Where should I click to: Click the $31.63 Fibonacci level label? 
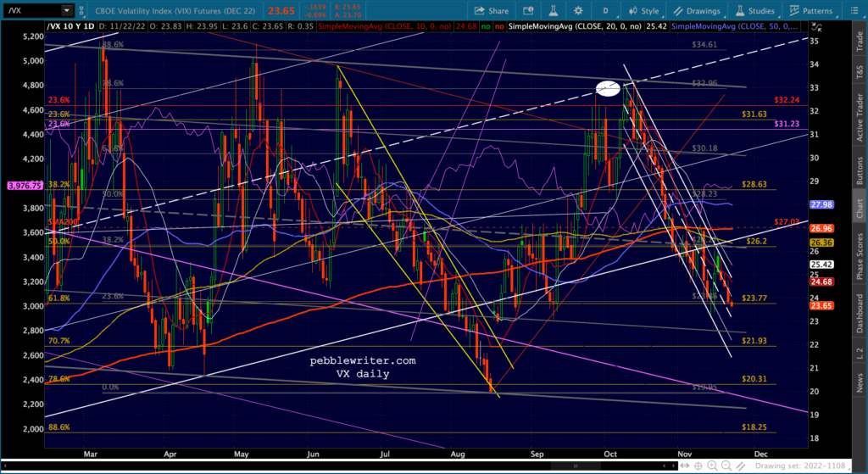(x=754, y=114)
